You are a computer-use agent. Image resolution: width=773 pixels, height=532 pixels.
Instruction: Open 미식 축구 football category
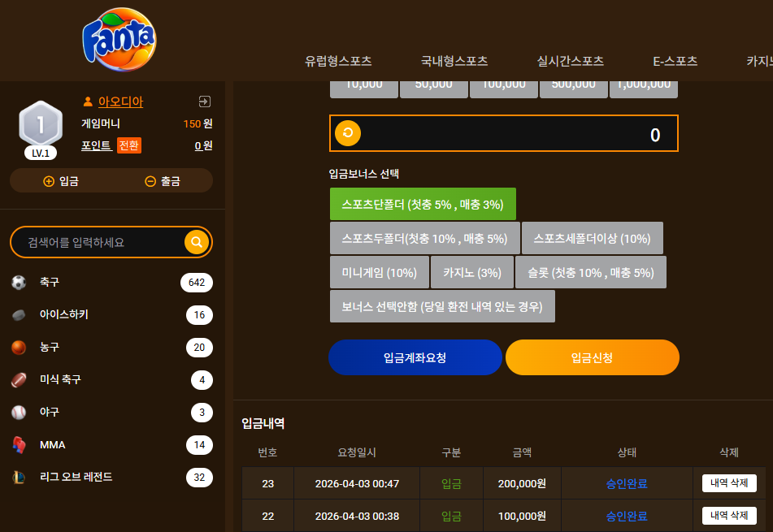(x=111, y=380)
